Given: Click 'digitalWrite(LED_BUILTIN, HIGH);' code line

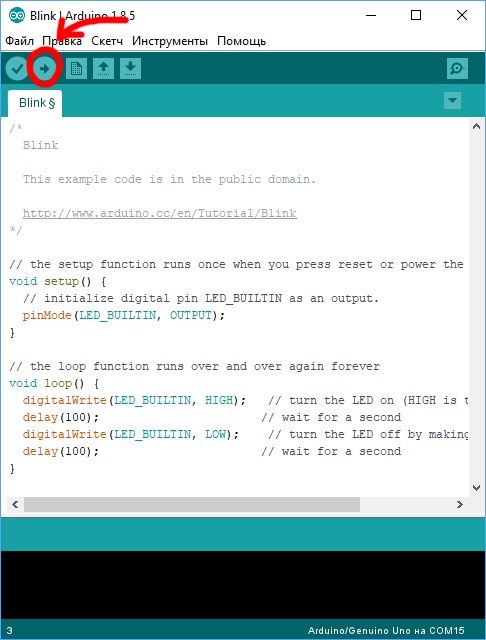Looking at the screenshot, I should click(134, 400).
